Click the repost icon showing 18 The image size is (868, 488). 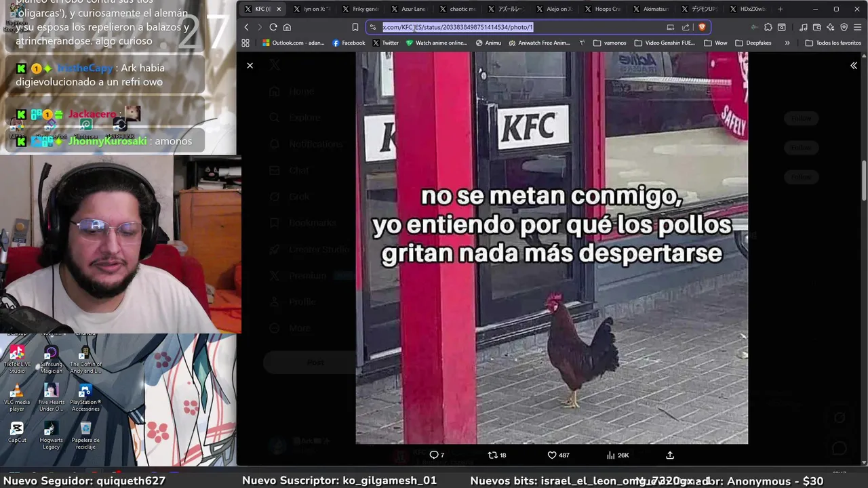497,455
